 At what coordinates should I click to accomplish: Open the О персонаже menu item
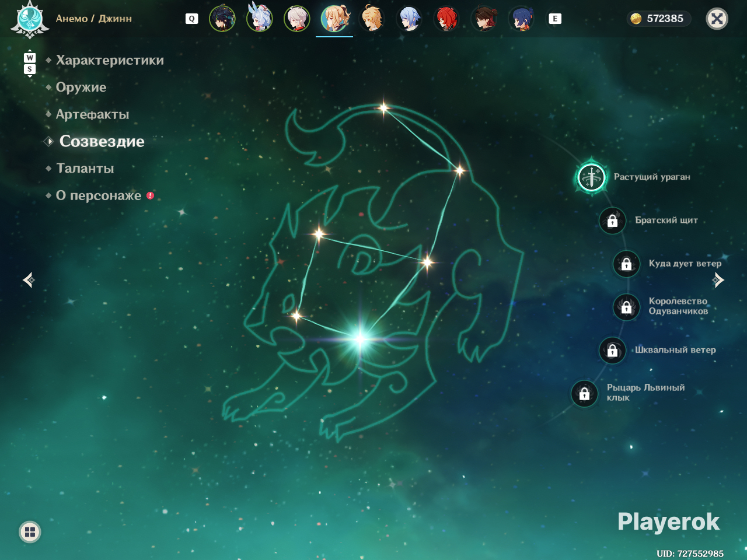[99, 195]
